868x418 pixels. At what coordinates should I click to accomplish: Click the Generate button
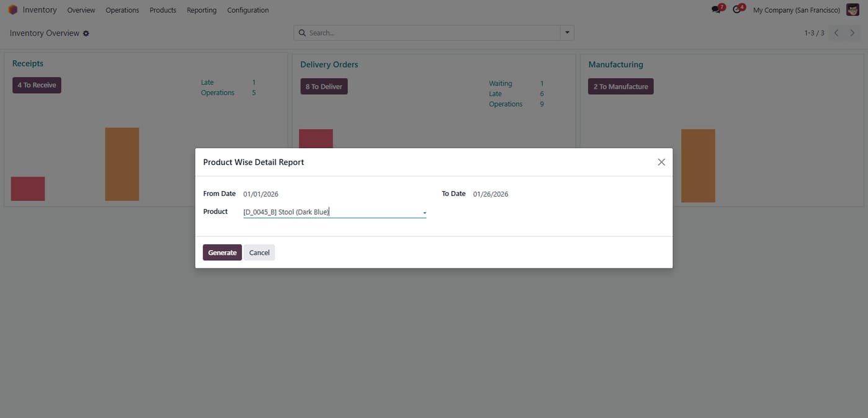point(222,252)
